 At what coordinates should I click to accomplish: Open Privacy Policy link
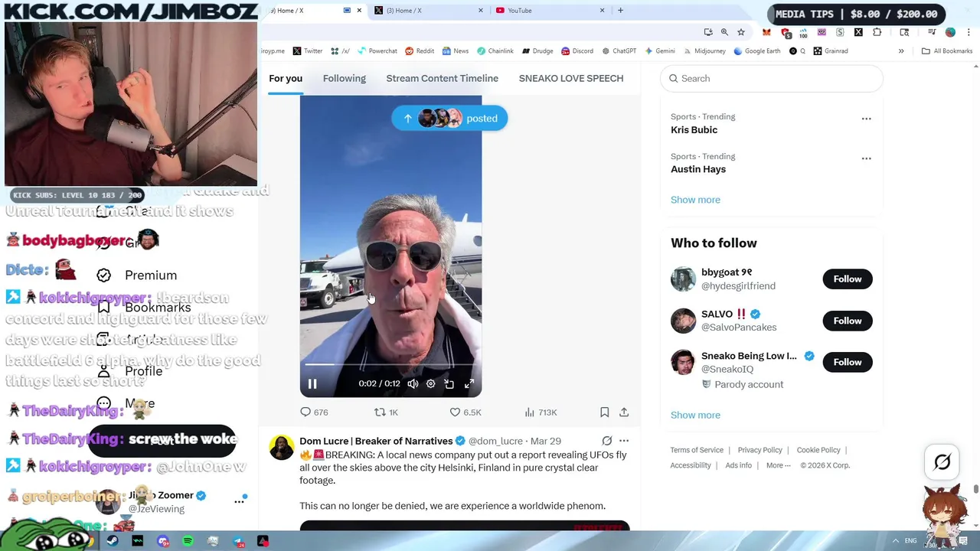(x=759, y=450)
